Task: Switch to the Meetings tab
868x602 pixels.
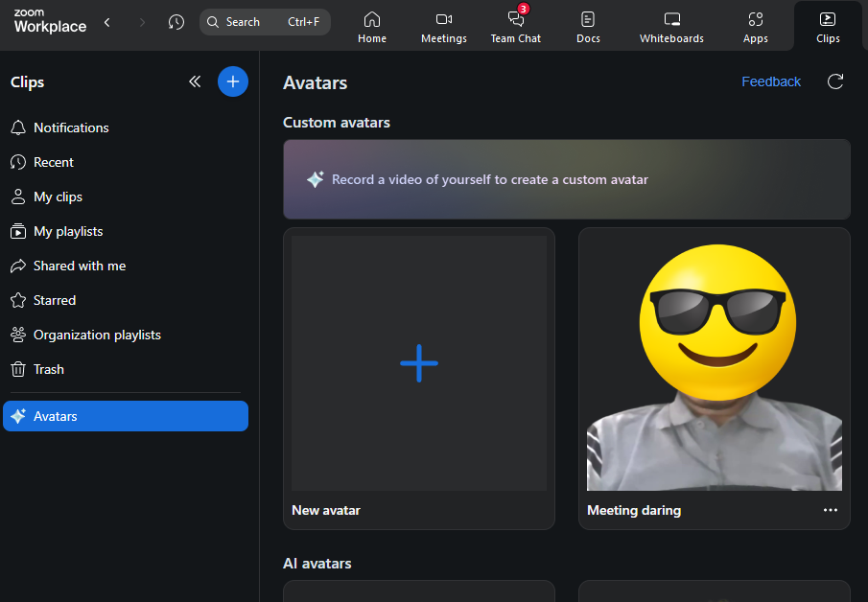Action: (443, 26)
